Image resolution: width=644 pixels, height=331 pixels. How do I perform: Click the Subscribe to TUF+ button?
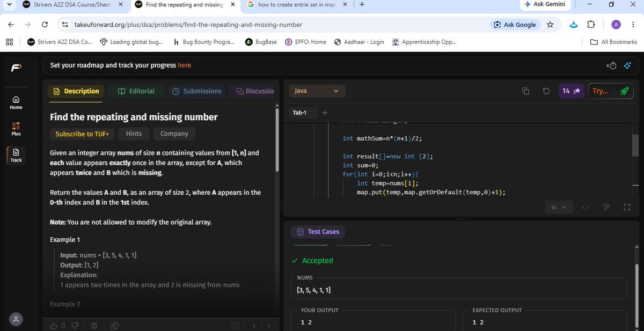pos(82,134)
